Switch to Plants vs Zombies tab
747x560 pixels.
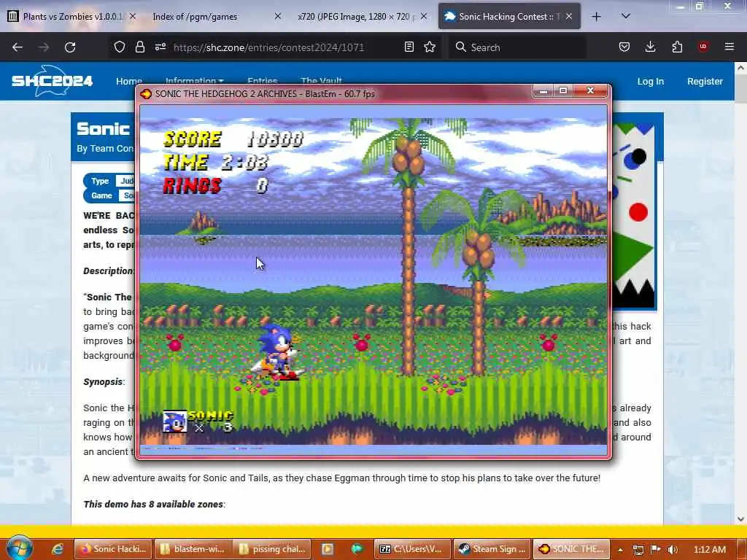[73, 16]
